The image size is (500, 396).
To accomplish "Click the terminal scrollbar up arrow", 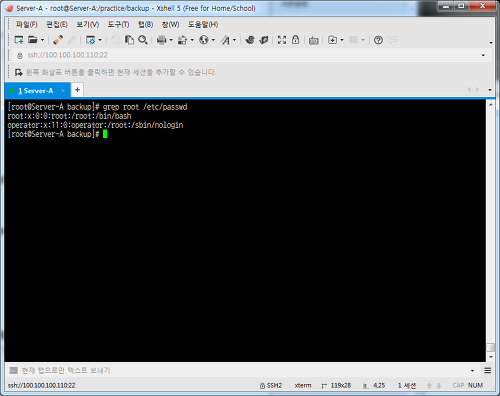I will tap(490, 104).
